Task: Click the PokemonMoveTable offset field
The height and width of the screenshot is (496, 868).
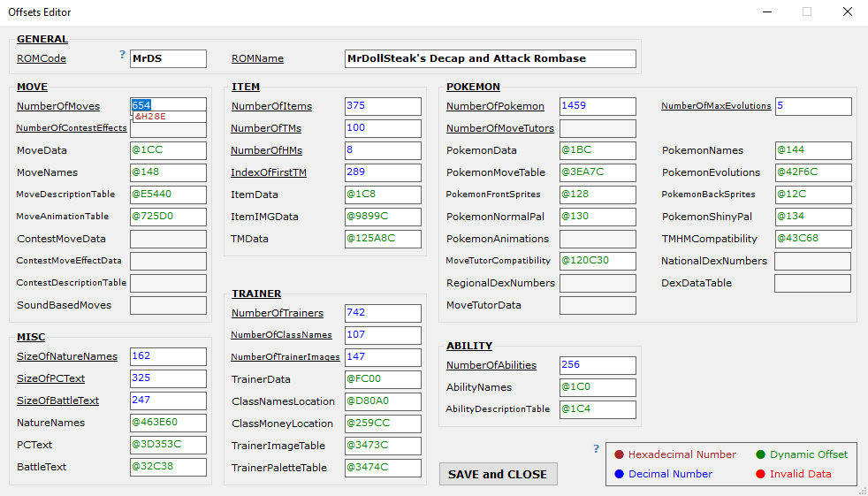Action: click(597, 172)
